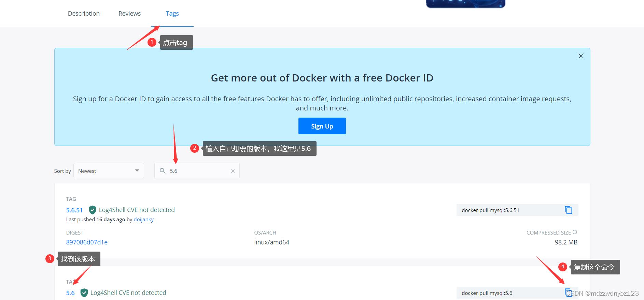The image size is (644, 300).
Task: Copy the docker pull mysql:5.6 command
Action: coord(568,292)
